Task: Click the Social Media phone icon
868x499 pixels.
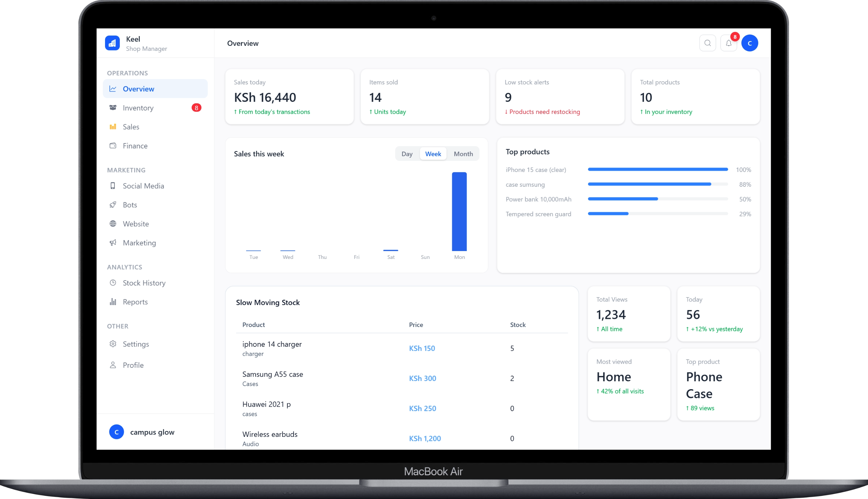Action: (113, 186)
